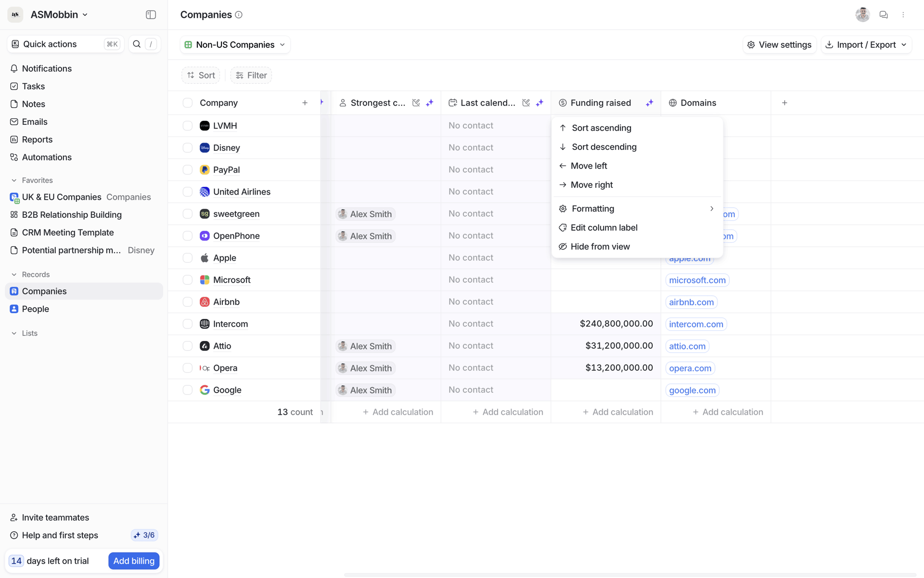
Task: Open the Import / Export dropdown
Action: coord(866,45)
